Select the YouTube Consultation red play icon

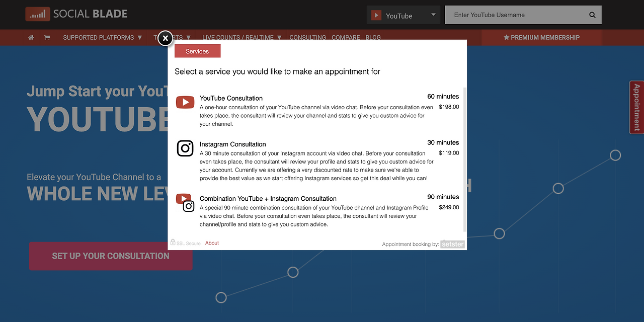click(x=185, y=102)
